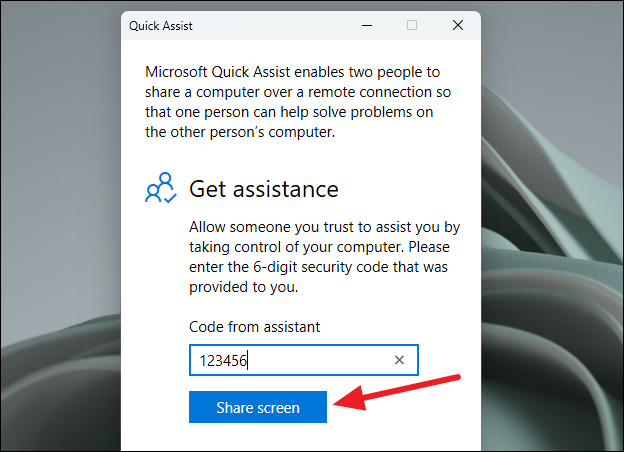Click the 6-digit security code sentence
Screen dimensions: 624x452
(318, 267)
